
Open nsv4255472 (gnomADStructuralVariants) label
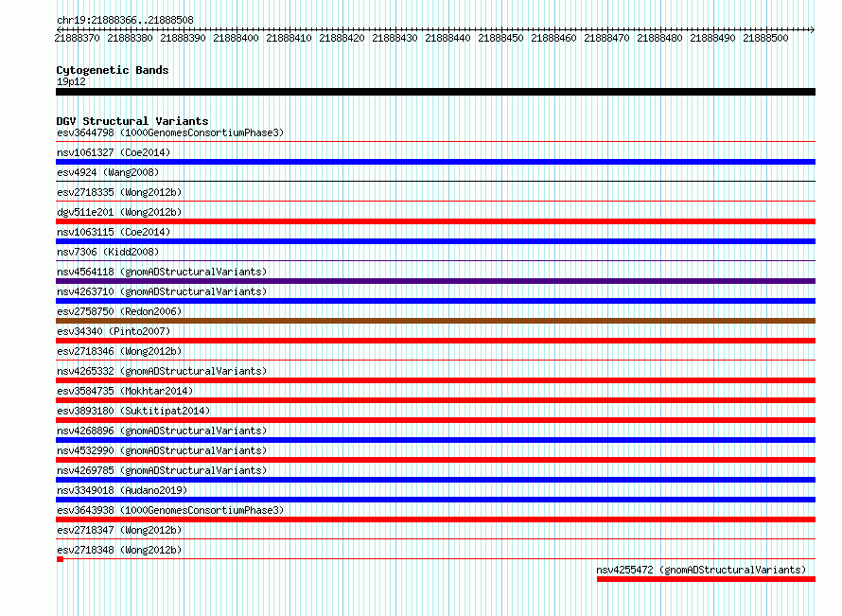pos(701,570)
